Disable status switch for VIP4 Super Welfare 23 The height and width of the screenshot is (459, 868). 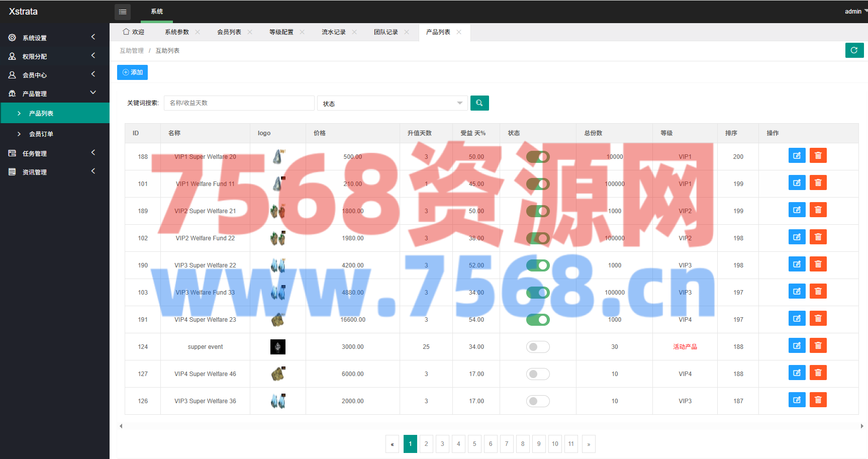coord(537,320)
